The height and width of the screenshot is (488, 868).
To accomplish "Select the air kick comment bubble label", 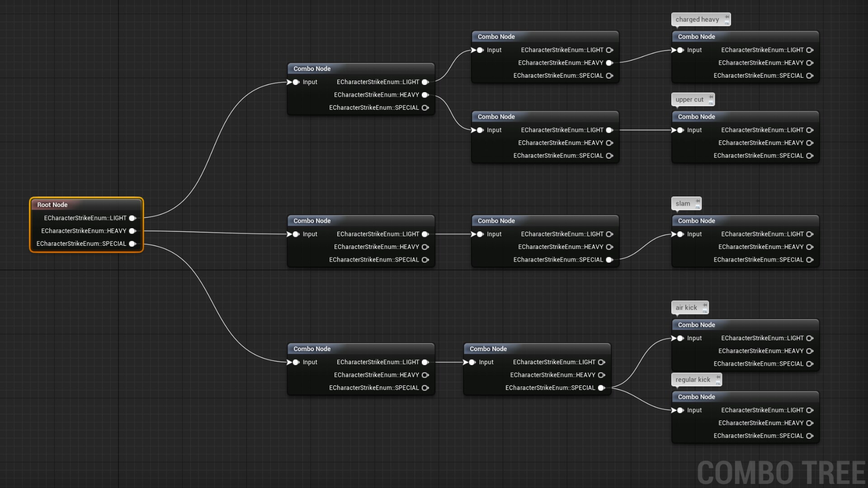I will pyautogui.click(x=686, y=307).
